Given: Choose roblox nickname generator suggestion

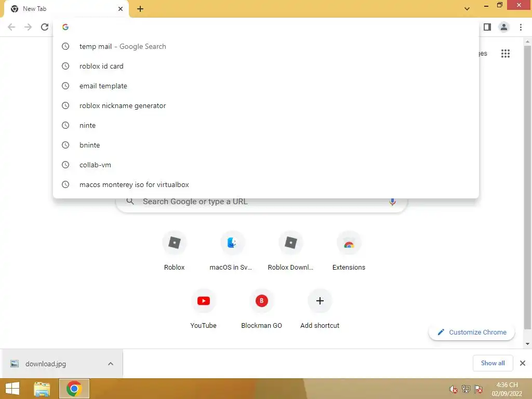Looking at the screenshot, I should (266, 105).
